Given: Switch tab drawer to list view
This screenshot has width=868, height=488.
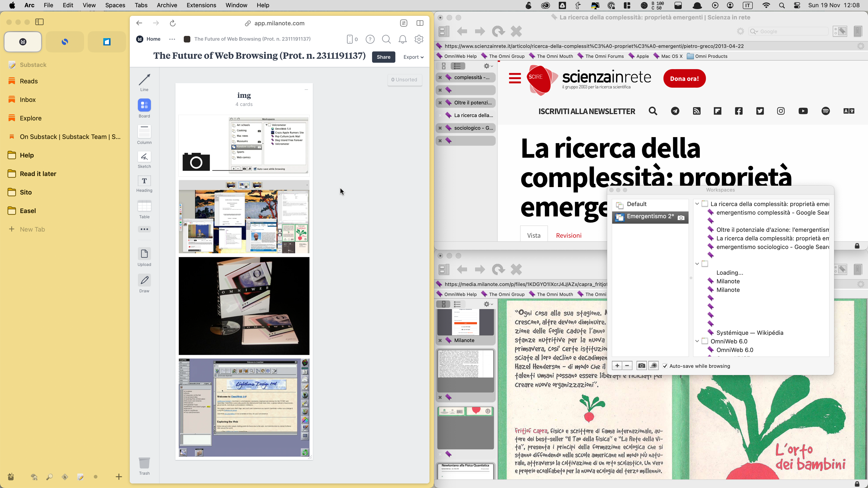Looking at the screenshot, I should (457, 66).
